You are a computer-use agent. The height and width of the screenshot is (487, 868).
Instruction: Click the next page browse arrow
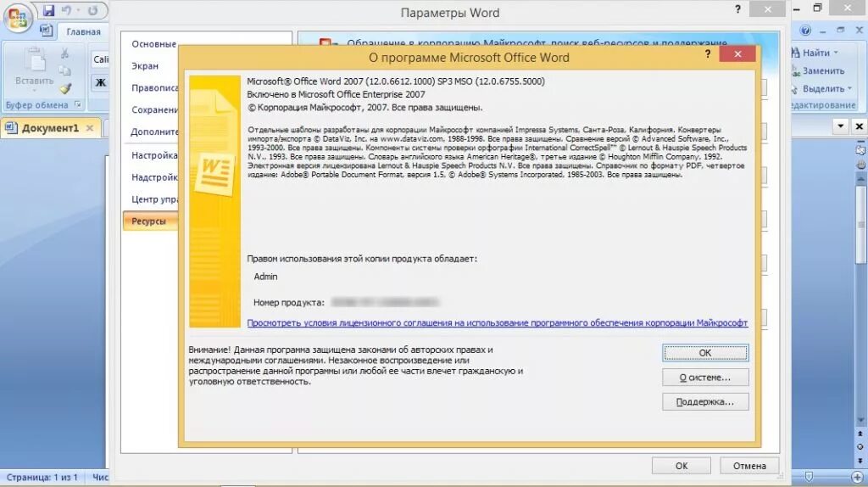point(860,461)
